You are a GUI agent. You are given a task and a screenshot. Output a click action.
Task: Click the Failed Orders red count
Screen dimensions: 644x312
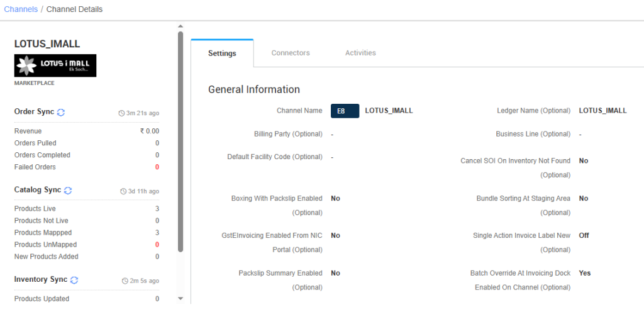pos(157,167)
